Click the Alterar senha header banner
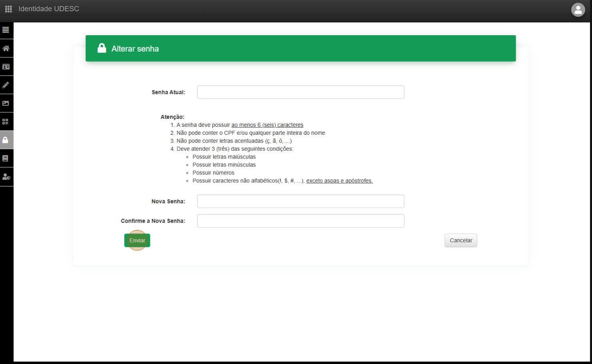The height and width of the screenshot is (364, 592). 300,48
